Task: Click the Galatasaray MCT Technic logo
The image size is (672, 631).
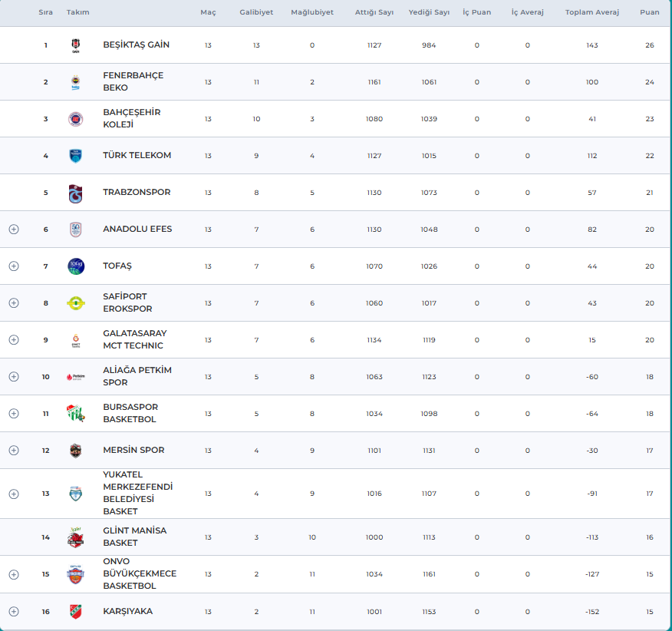Action: [75, 340]
